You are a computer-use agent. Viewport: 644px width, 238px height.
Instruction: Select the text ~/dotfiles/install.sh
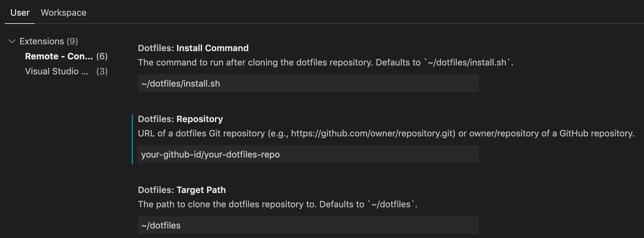[x=180, y=84]
